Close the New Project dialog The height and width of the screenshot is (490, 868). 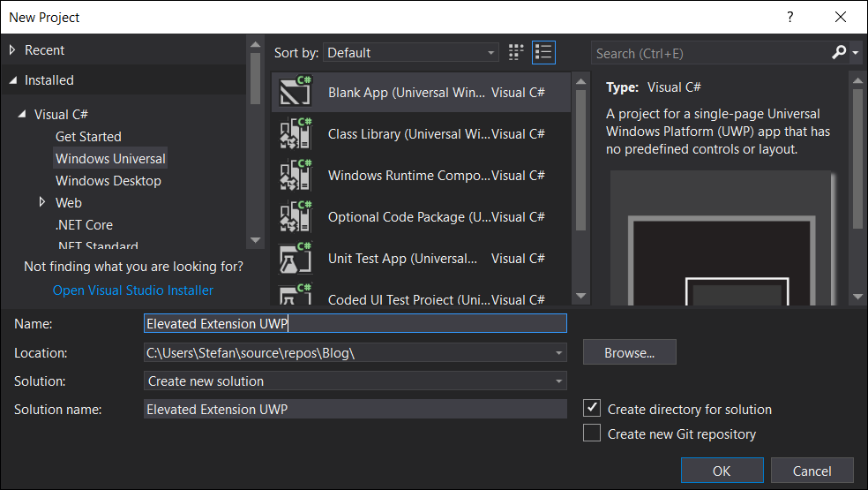(841, 17)
